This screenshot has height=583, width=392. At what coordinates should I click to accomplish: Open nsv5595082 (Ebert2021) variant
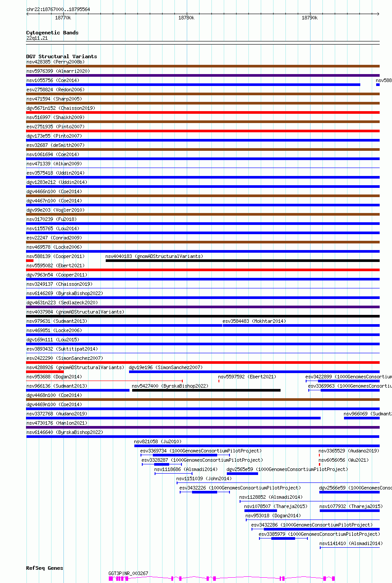(x=54, y=265)
